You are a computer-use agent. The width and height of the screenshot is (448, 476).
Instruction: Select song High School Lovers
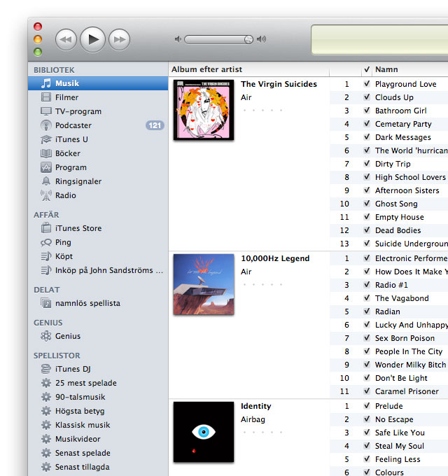point(410,177)
